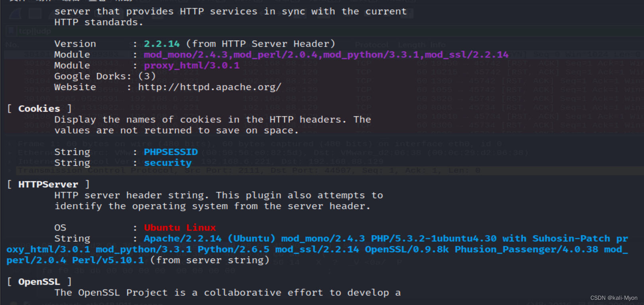This screenshot has width=644, height=305.
Task: Click the HTTPServer section heading
Action: [x=48, y=184]
